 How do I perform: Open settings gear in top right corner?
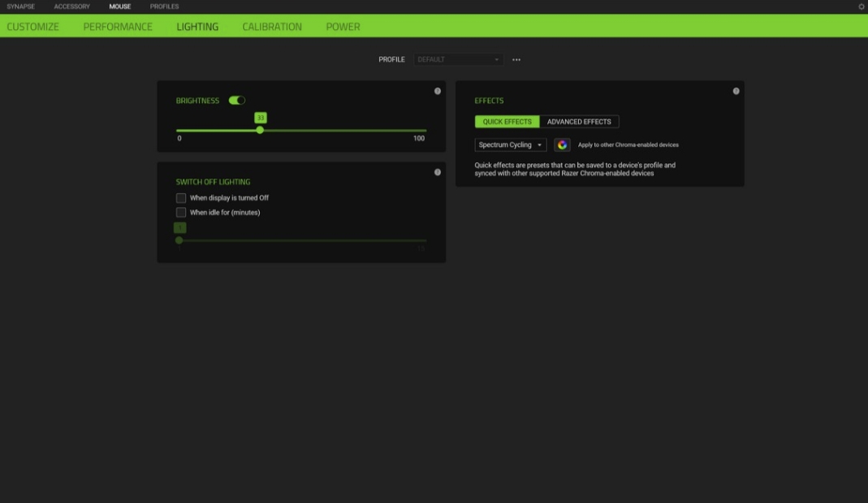tap(862, 6)
